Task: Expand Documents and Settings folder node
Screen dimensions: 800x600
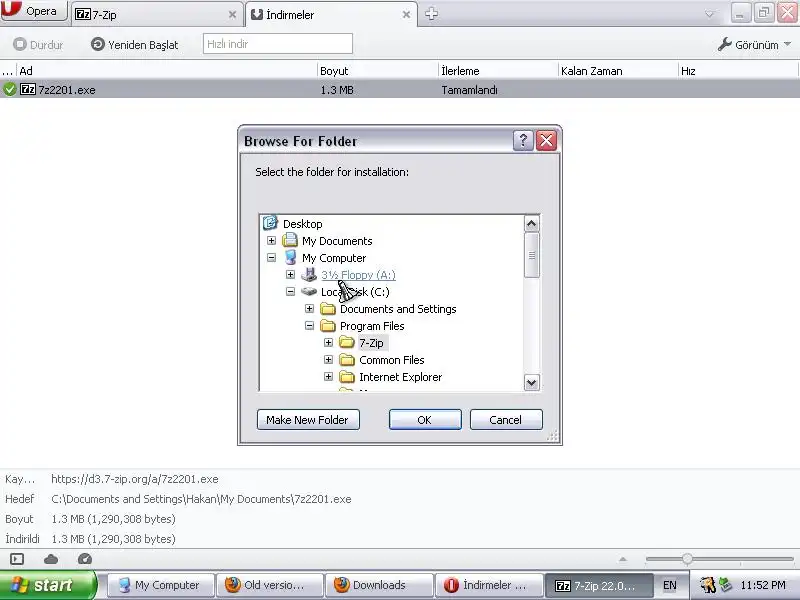Action: [x=309, y=309]
